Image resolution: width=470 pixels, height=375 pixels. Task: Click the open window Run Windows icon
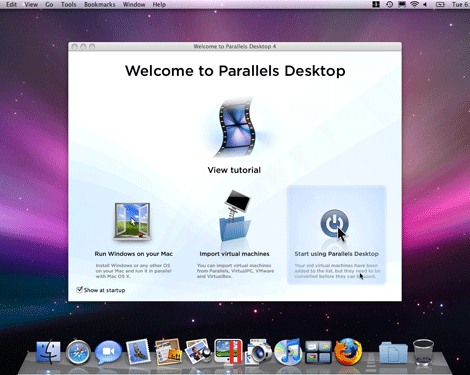coord(132,222)
